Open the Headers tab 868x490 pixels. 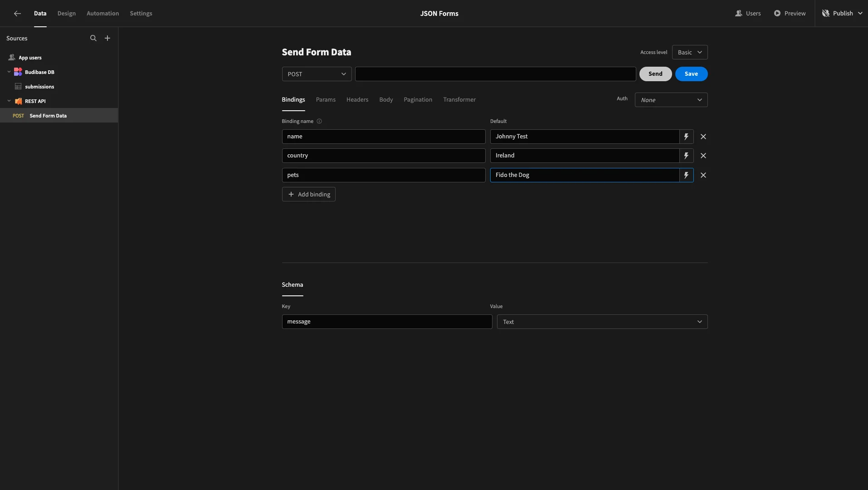[357, 99]
